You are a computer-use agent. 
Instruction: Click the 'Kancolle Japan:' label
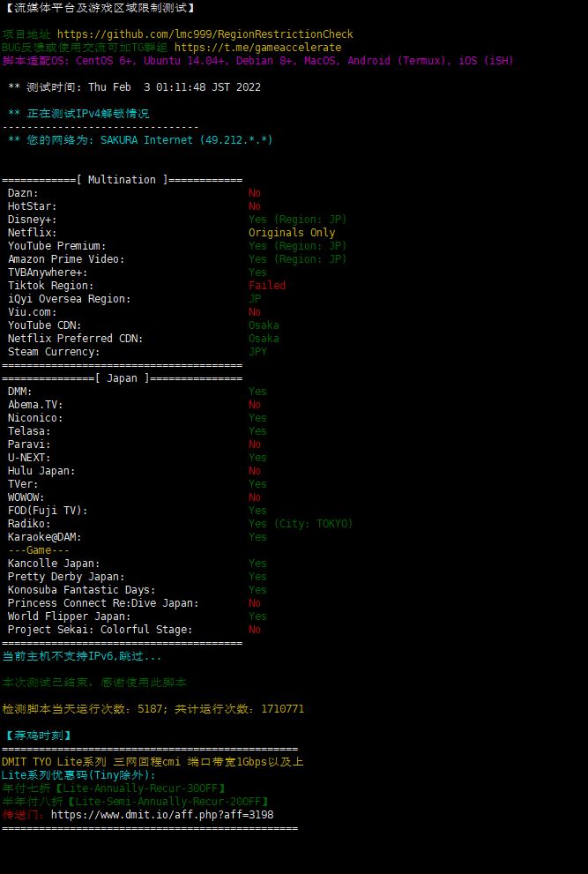click(x=54, y=564)
